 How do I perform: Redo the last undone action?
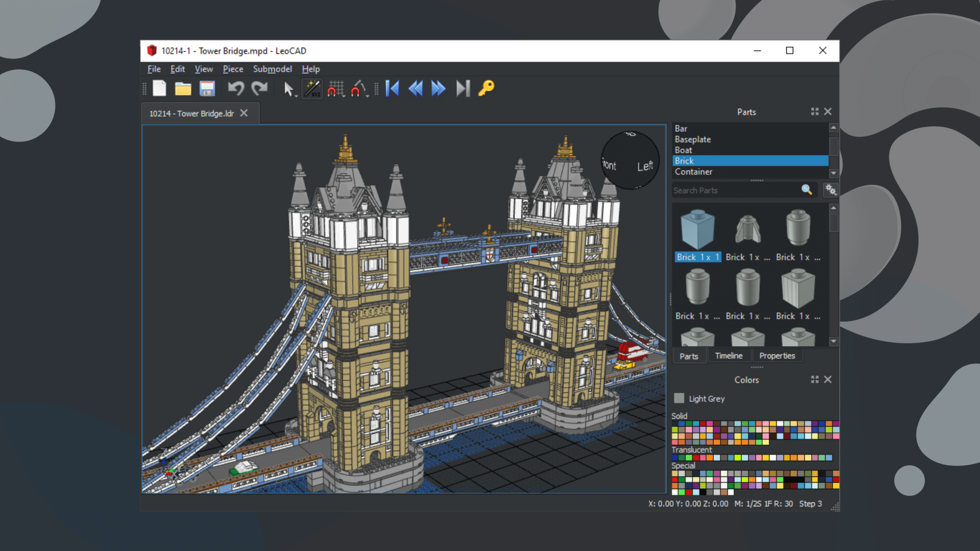[260, 88]
